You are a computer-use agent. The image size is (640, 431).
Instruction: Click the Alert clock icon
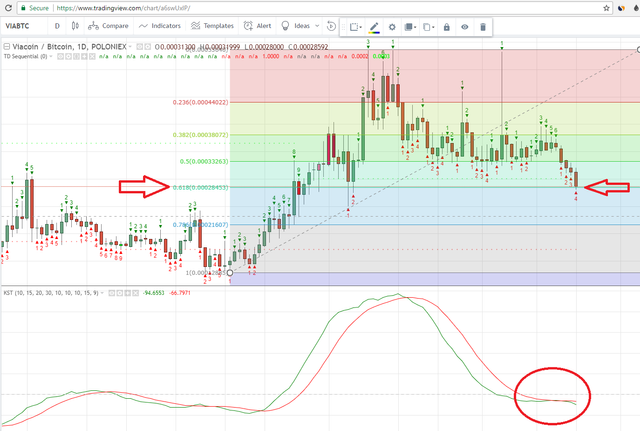click(248, 26)
